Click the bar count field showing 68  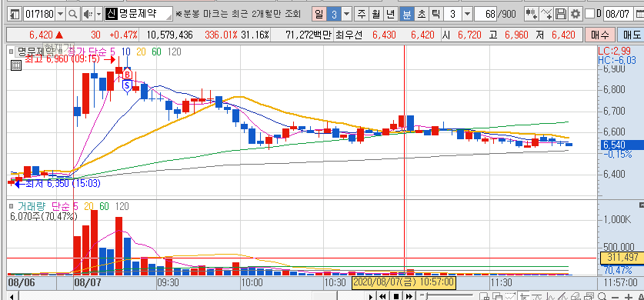[x=485, y=15]
